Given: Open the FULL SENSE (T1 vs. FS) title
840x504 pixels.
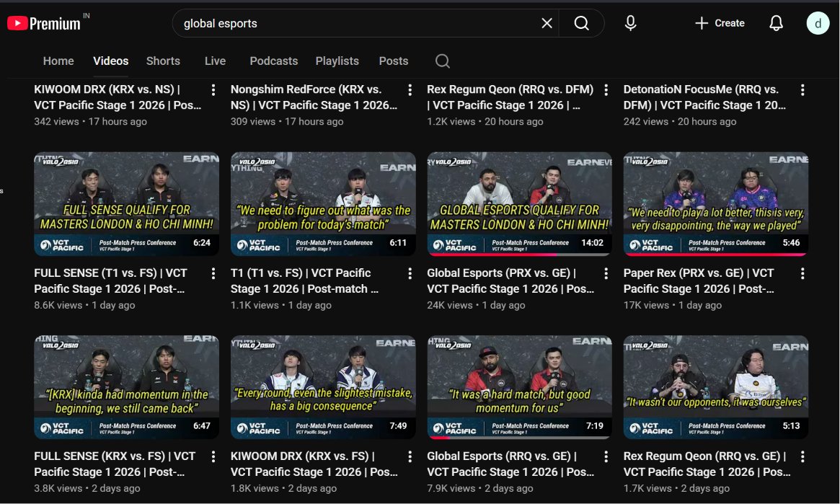Looking at the screenshot, I should click(x=111, y=280).
